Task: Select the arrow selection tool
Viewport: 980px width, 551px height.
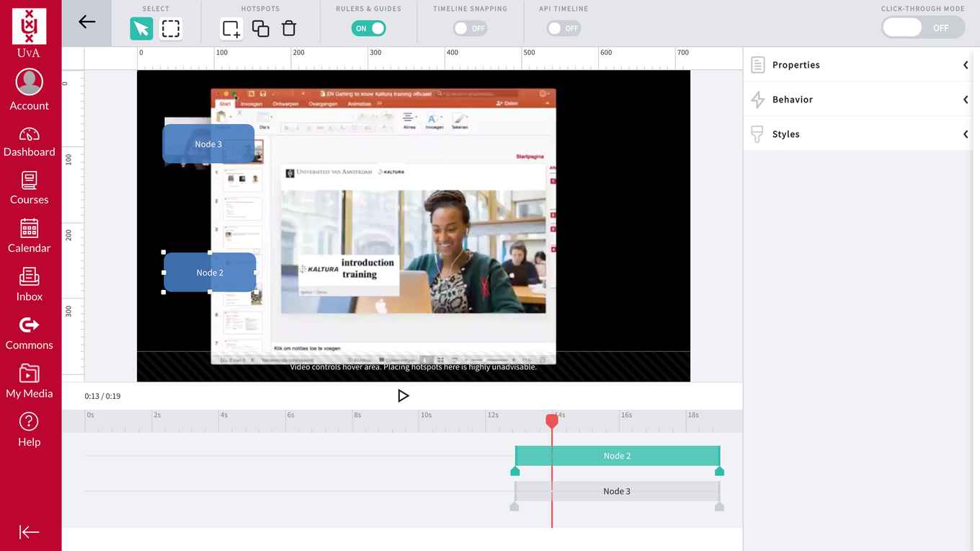Action: tap(141, 28)
